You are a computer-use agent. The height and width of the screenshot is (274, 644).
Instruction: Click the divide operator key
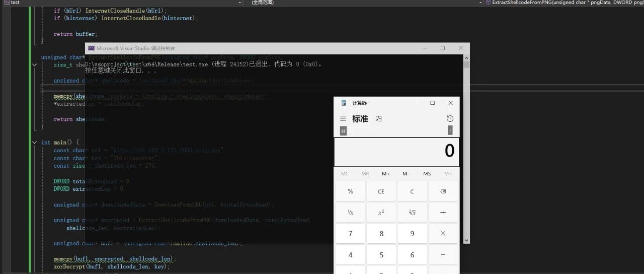(443, 213)
